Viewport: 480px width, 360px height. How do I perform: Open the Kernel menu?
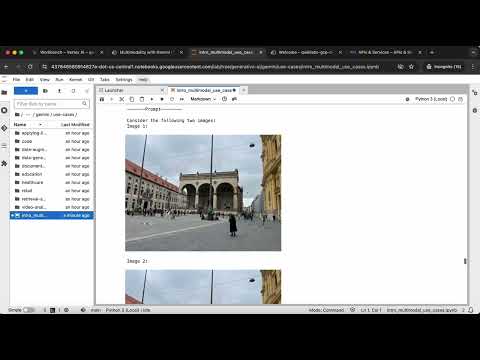click(x=76, y=79)
